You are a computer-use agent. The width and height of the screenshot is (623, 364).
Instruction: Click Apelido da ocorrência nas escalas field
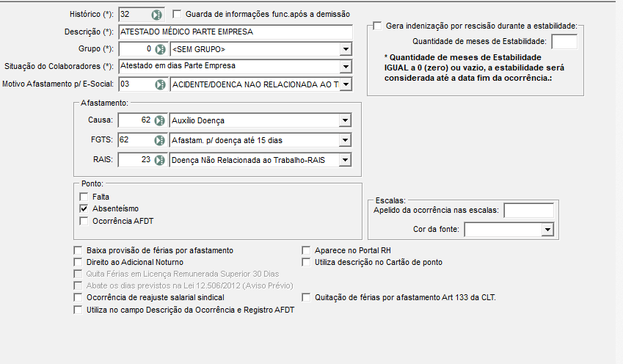coord(529,211)
